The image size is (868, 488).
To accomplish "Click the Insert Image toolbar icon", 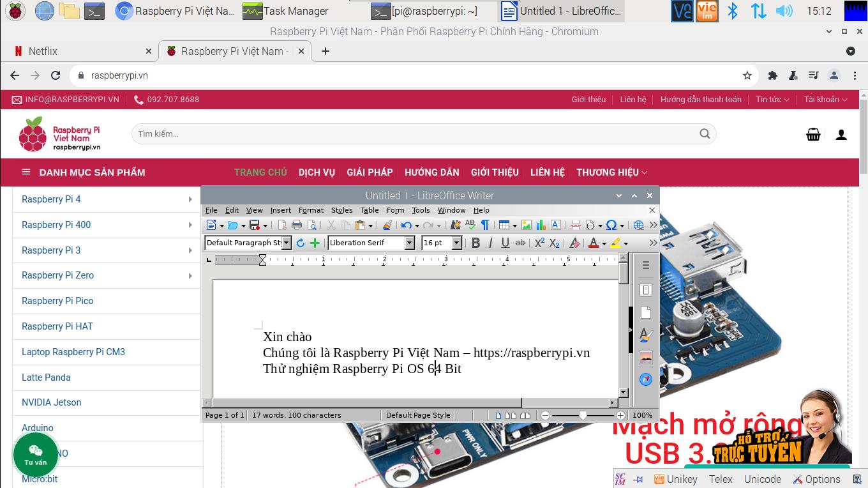I will coord(526,225).
